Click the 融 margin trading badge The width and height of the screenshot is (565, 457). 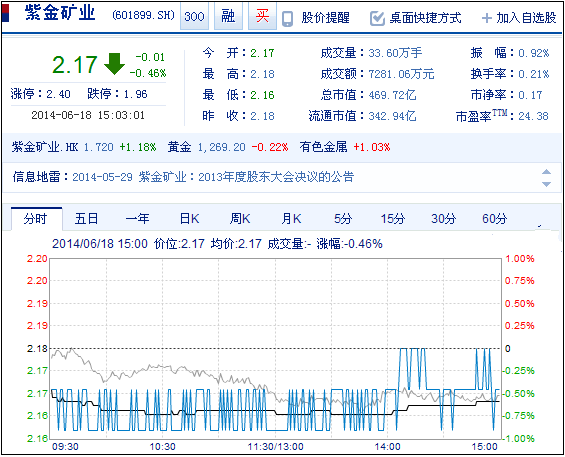228,17
